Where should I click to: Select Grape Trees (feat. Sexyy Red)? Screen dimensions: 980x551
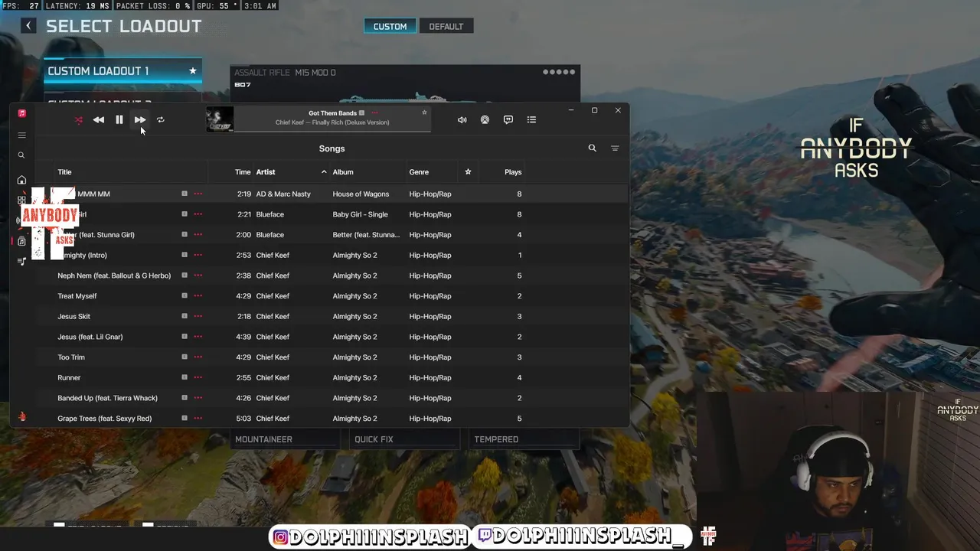104,419
